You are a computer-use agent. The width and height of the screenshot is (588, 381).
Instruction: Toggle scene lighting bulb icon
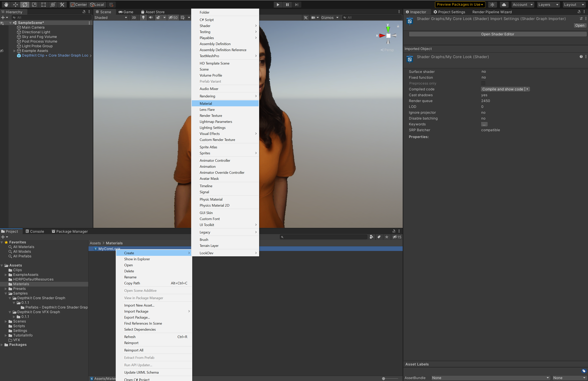click(143, 17)
